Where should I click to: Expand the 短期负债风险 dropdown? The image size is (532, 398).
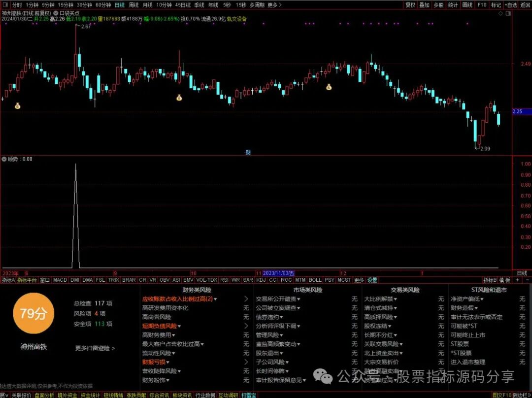162,326
